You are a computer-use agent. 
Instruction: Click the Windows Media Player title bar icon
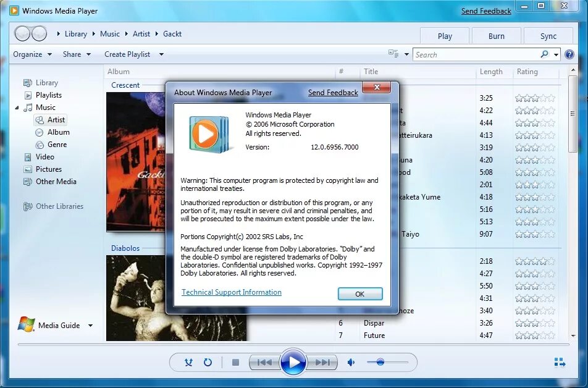[x=14, y=11]
